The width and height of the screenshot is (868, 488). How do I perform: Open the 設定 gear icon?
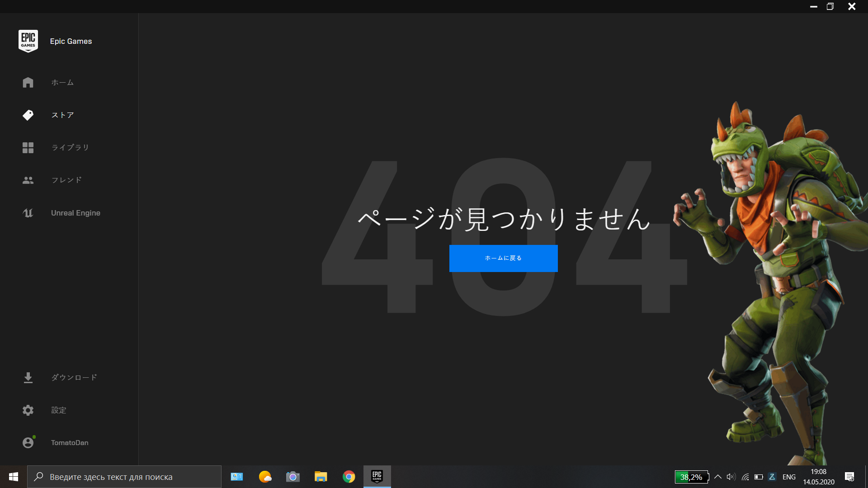point(28,410)
